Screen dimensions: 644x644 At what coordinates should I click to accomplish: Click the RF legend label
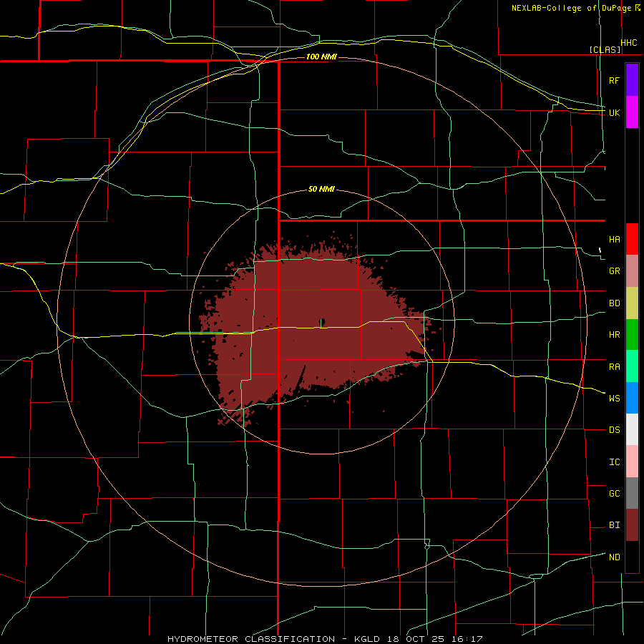click(x=614, y=80)
